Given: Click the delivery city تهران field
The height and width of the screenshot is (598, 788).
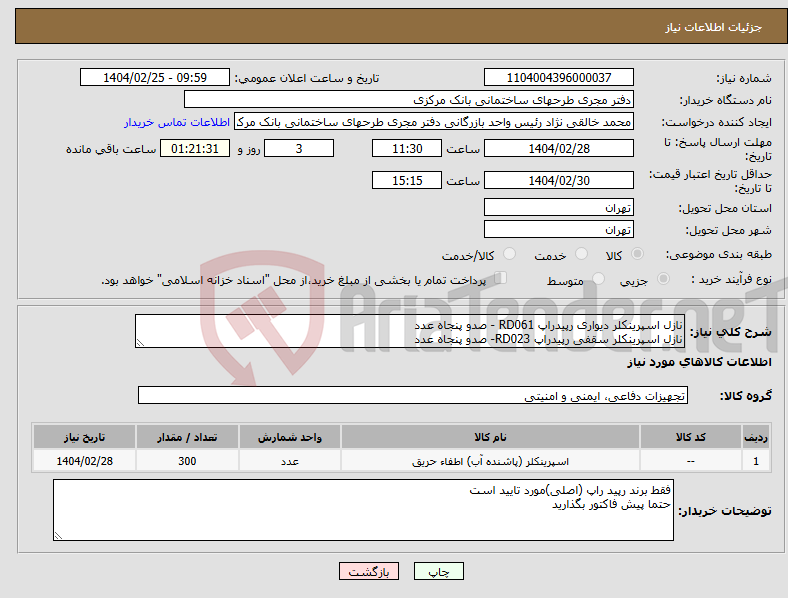Looking at the screenshot, I should (x=558, y=229).
